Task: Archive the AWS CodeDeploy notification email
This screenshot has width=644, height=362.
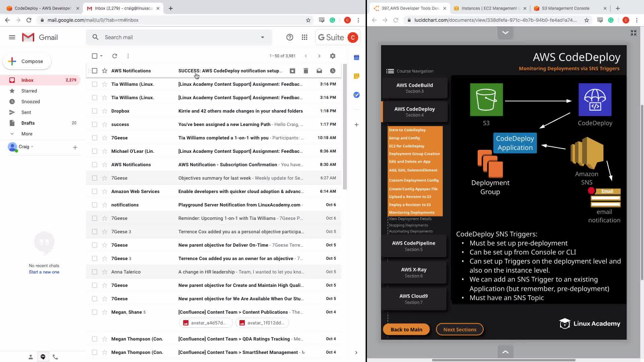Action: coord(292,71)
